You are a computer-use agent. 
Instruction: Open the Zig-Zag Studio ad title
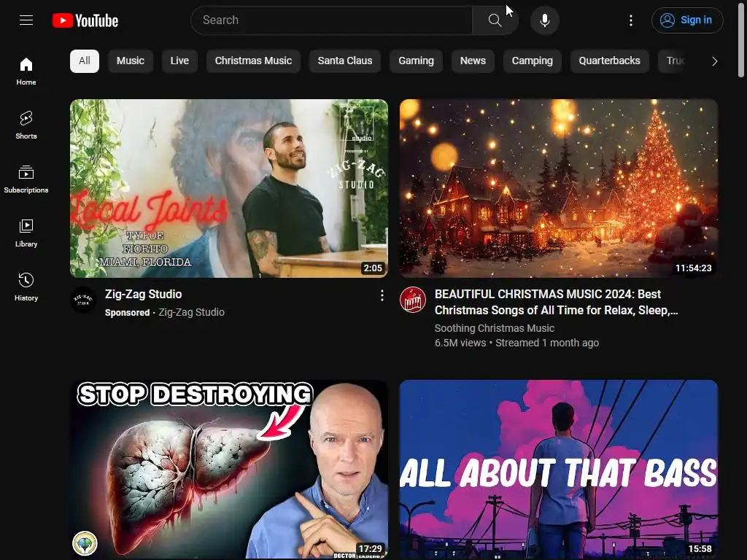[x=144, y=295]
